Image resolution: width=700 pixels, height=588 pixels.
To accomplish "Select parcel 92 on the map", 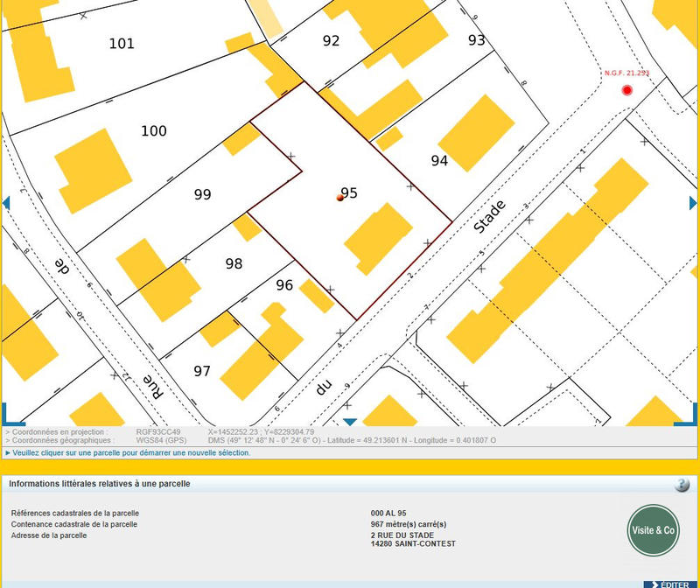I will pyautogui.click(x=331, y=40).
